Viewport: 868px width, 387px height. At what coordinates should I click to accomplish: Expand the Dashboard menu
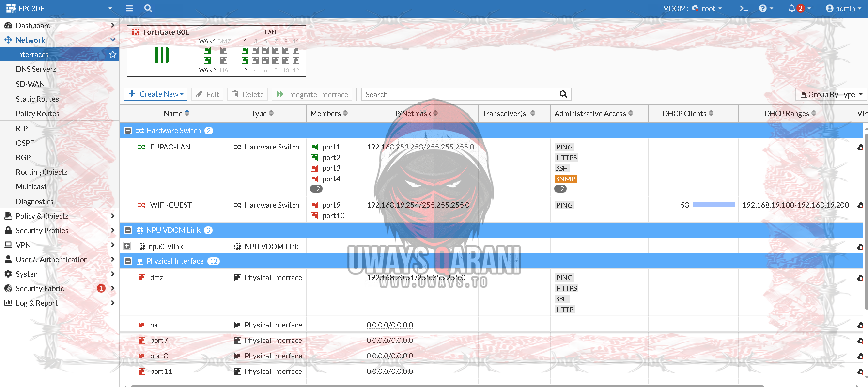[60, 25]
